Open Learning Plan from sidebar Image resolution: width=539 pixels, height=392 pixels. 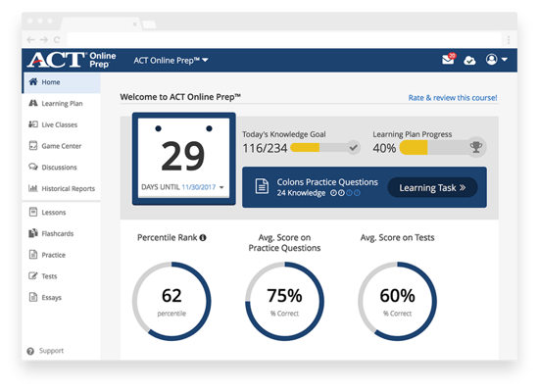62,104
